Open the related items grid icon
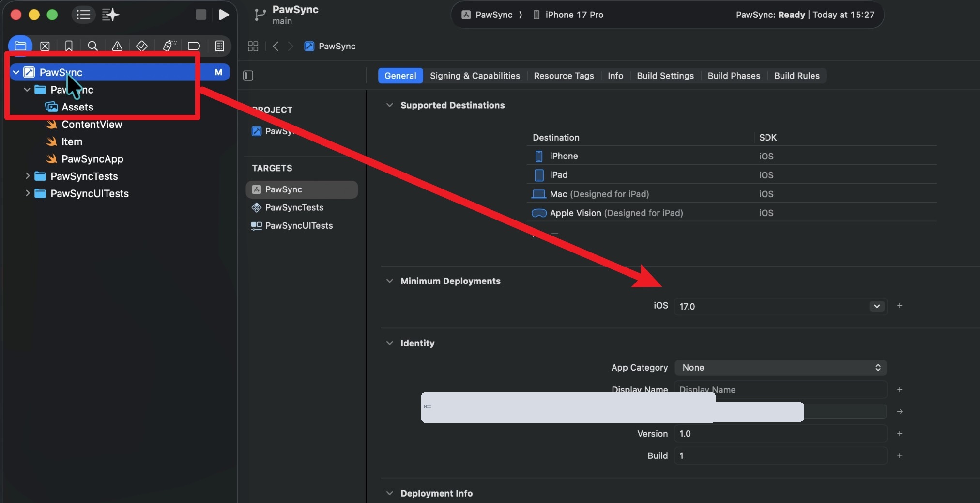The height and width of the screenshot is (503, 980). pyautogui.click(x=253, y=46)
